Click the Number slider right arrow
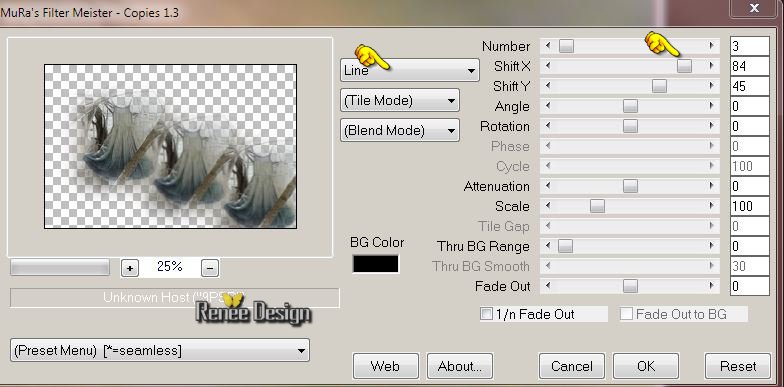 point(710,46)
